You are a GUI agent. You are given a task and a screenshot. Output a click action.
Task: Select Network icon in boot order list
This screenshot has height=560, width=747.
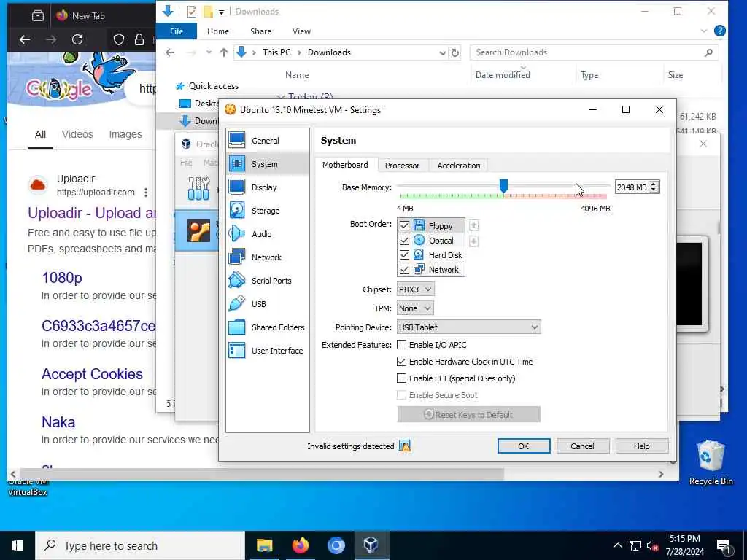(x=419, y=270)
